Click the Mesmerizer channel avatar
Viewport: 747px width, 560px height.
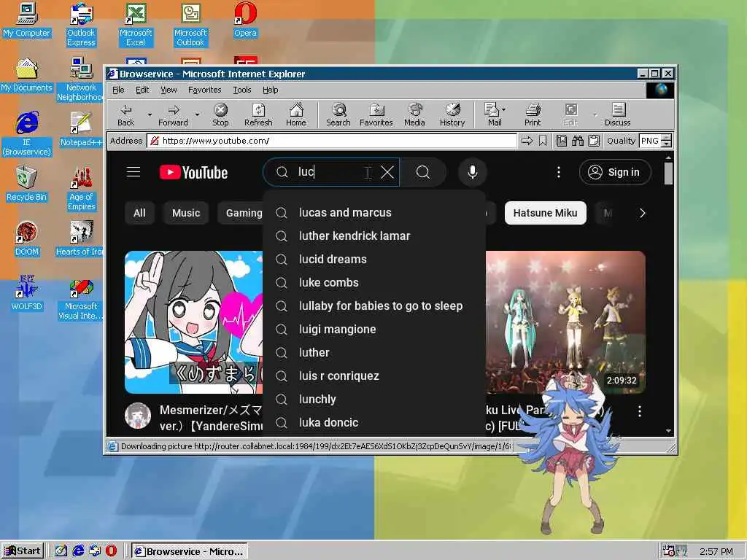(138, 416)
